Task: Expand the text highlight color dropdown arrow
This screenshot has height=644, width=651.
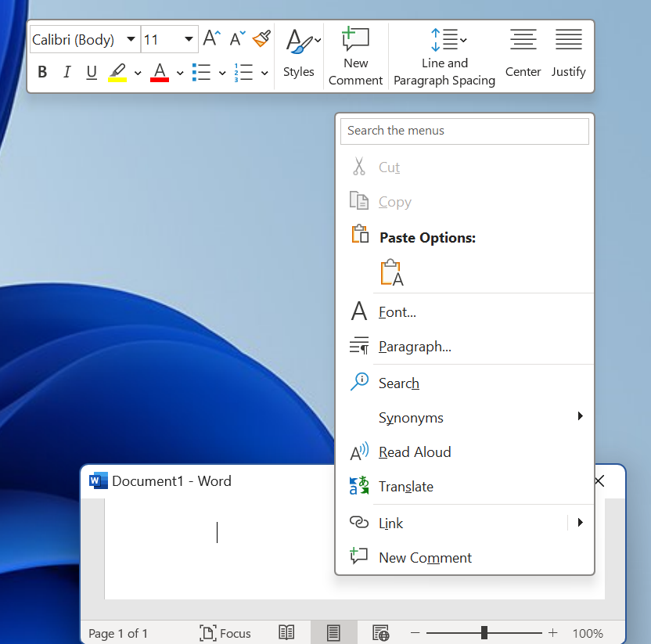Action: (138, 74)
